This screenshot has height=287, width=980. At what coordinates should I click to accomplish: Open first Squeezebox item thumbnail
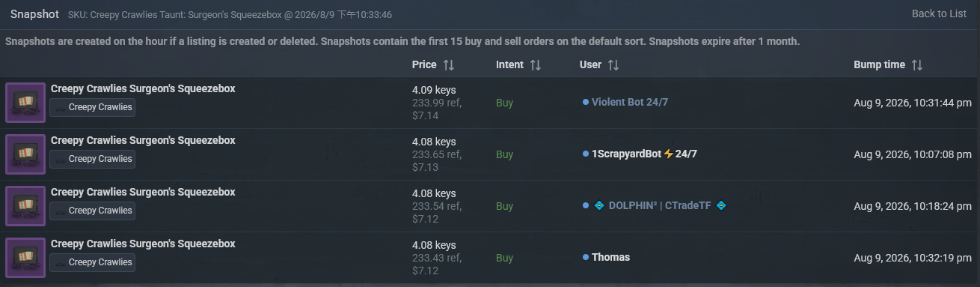coord(25,102)
